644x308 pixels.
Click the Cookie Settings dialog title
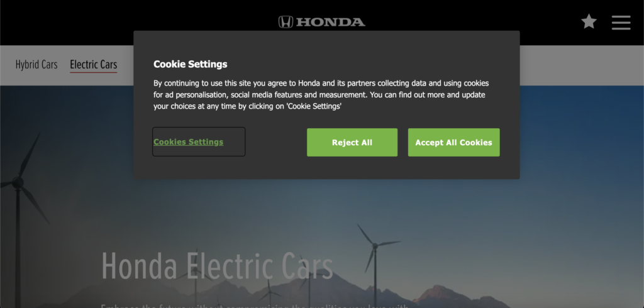coord(190,64)
